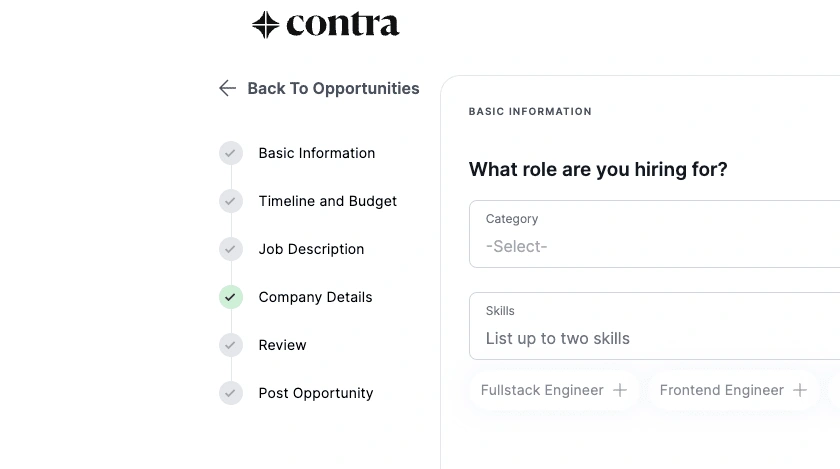Focus the Skills input field
The image size is (840, 469).
pyautogui.click(x=654, y=326)
